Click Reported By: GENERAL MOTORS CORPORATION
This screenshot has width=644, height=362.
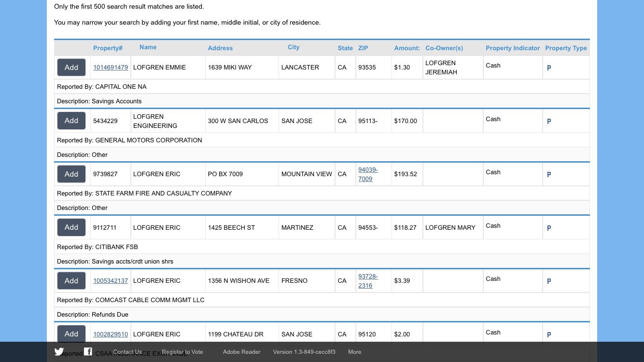[x=129, y=140]
